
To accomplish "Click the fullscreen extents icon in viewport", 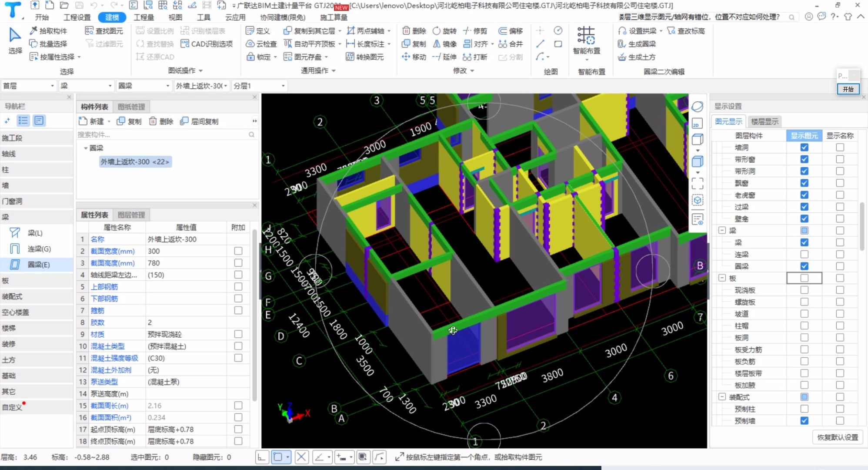I will [x=697, y=183].
